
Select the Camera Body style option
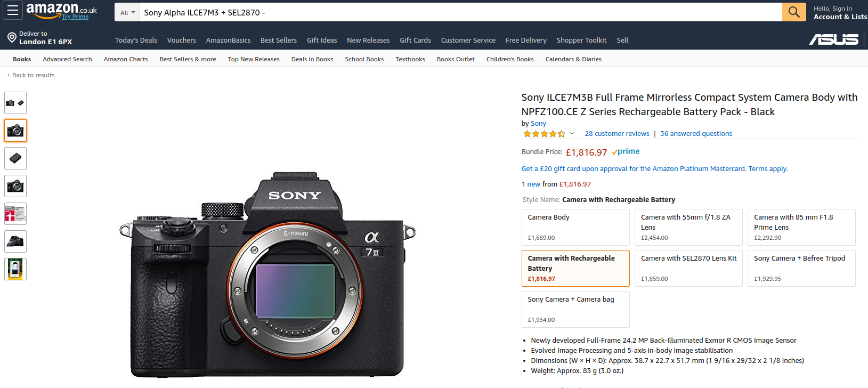[575, 227]
